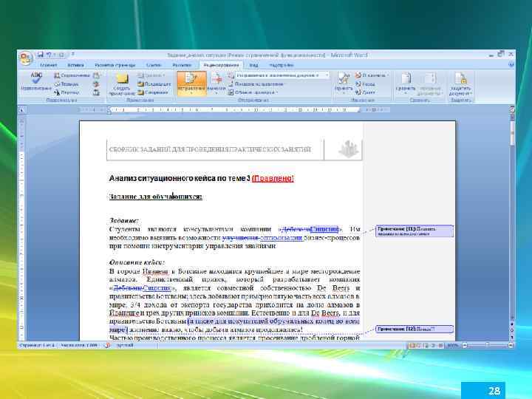Image resolution: width=532 pixels, height=399 pixels.
Task: Go to Следующее comment
Action: click(x=153, y=92)
